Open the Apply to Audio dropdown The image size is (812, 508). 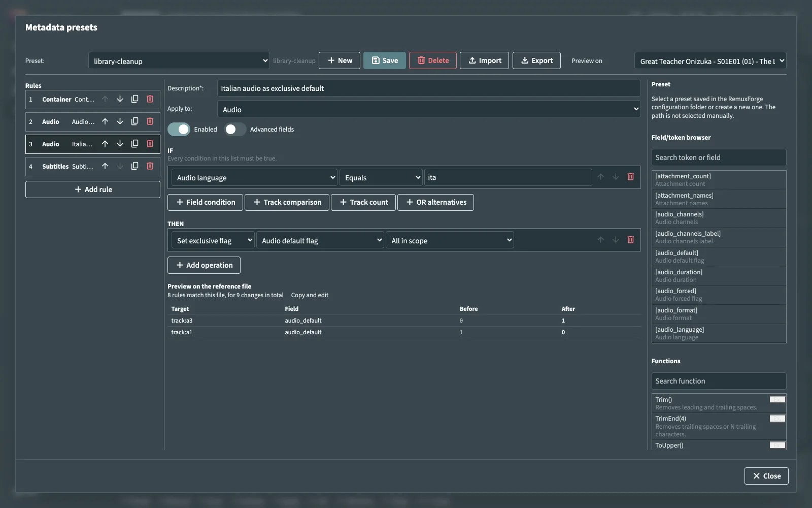pos(429,109)
